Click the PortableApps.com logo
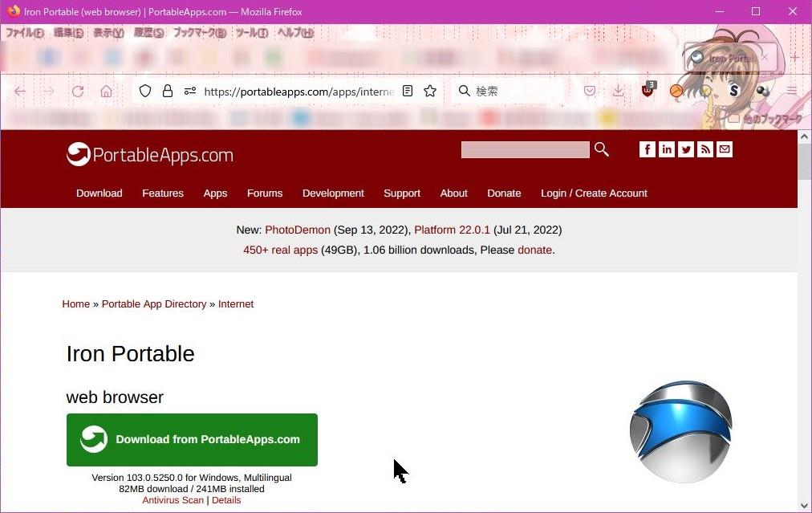 [x=150, y=154]
